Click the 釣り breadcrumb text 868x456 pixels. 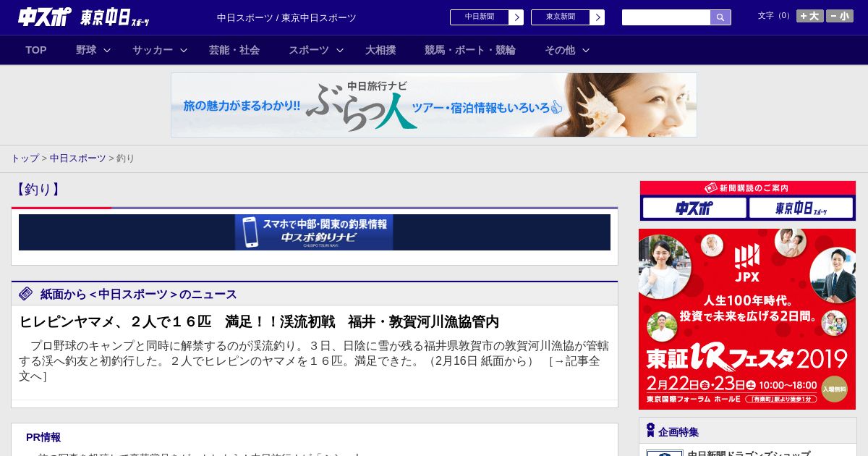pyautogui.click(x=125, y=158)
